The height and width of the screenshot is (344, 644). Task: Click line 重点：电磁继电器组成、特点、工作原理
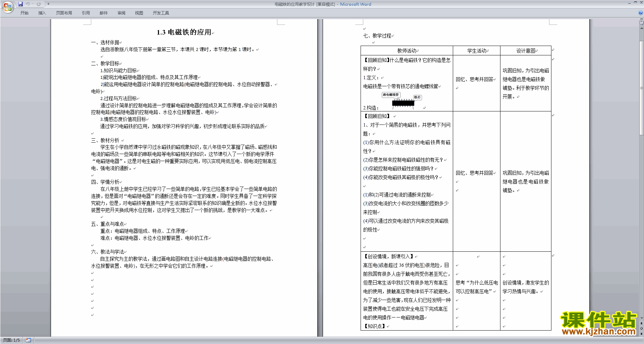pos(143,231)
